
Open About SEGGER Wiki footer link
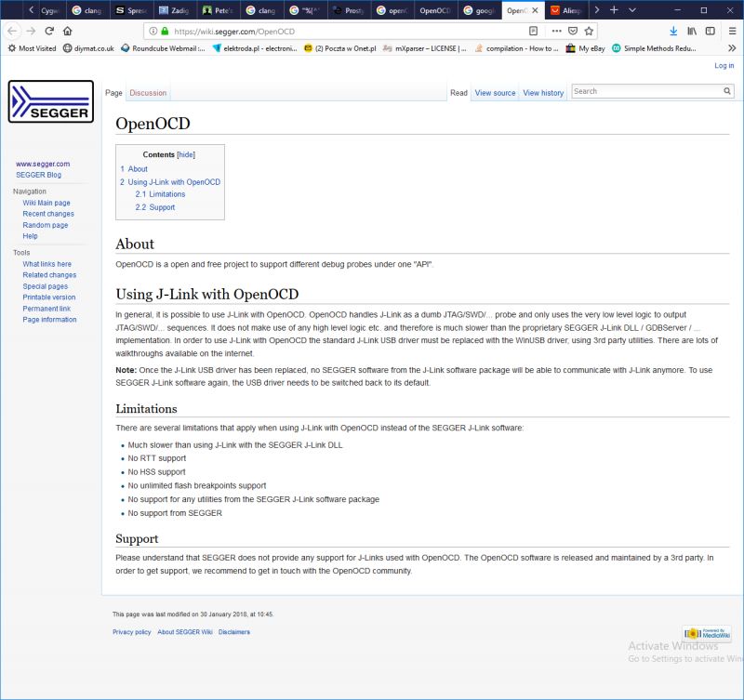click(x=185, y=632)
